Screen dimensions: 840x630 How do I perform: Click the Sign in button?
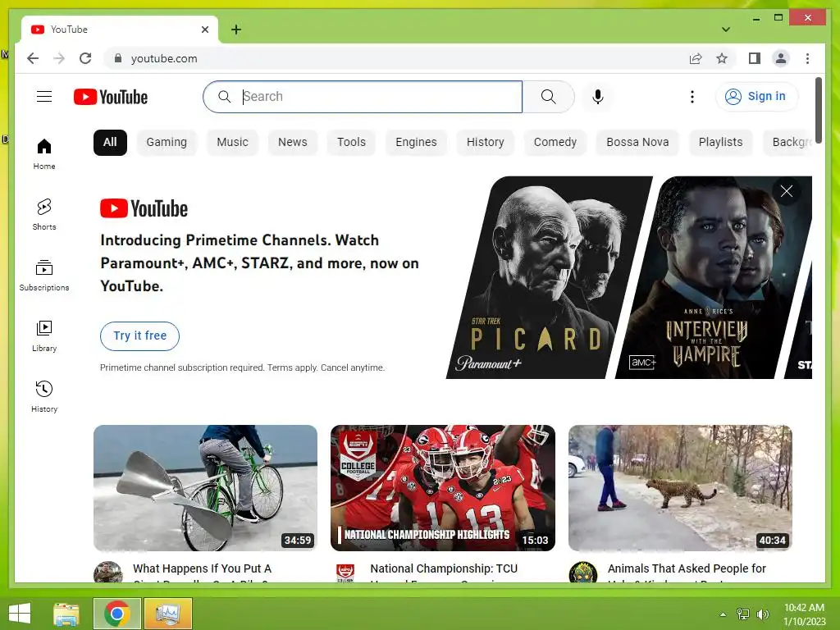[756, 97]
